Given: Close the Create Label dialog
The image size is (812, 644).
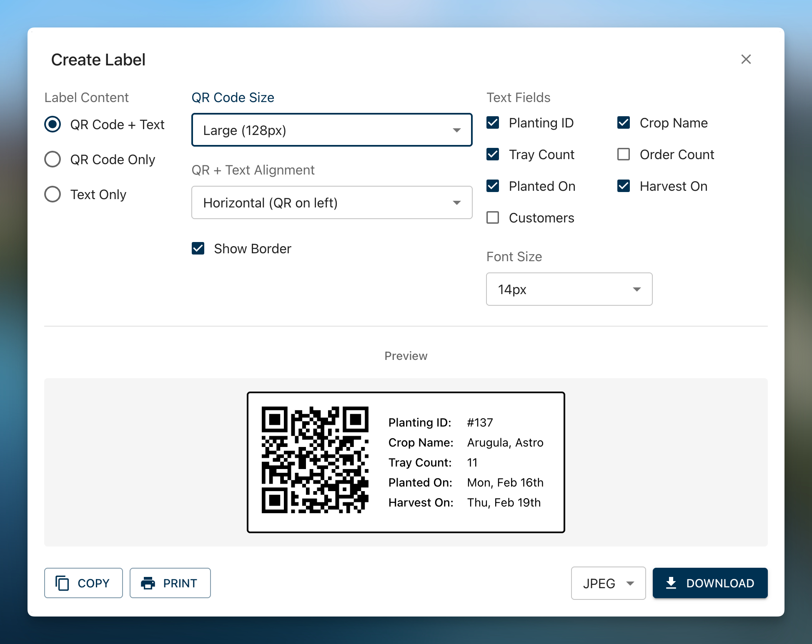Looking at the screenshot, I should click(x=746, y=59).
